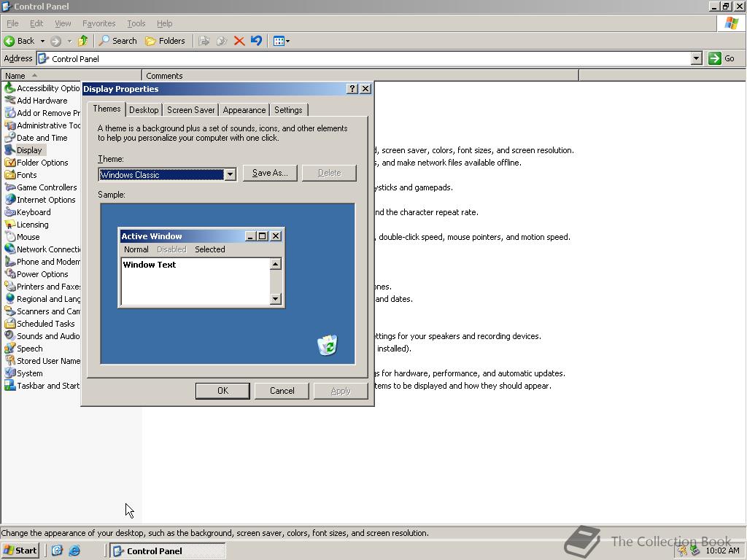Image resolution: width=747 pixels, height=560 pixels.
Task: Select the Themes tab
Action: pos(107,109)
